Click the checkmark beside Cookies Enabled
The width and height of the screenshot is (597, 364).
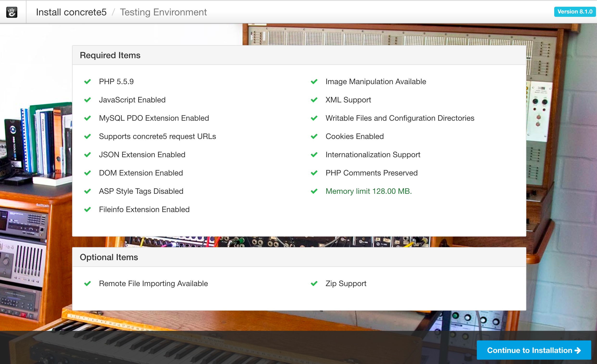pyautogui.click(x=314, y=136)
